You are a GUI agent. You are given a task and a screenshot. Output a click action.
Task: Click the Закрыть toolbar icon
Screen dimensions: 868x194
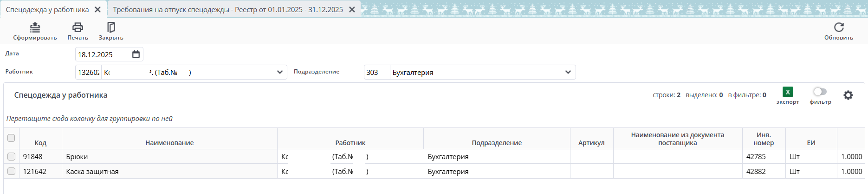[x=111, y=28]
